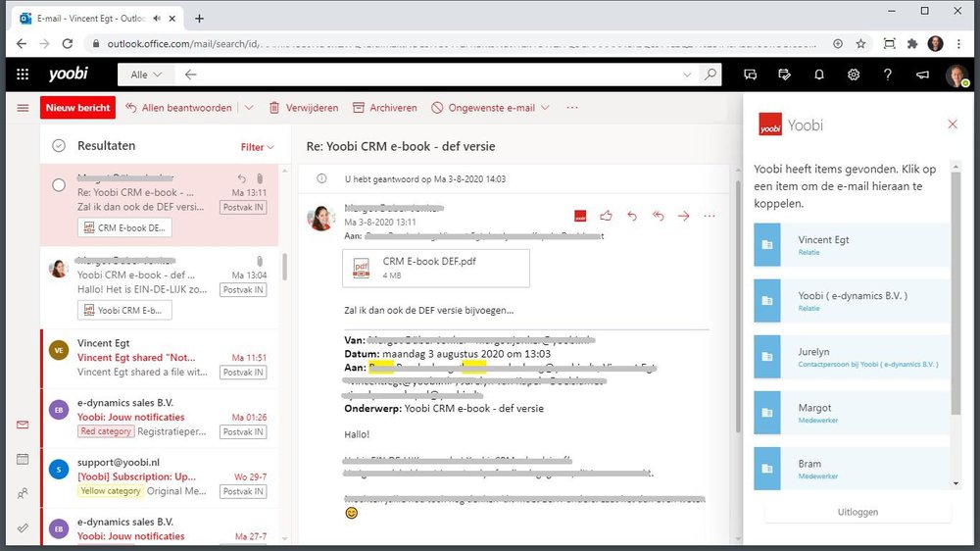980x551 pixels.
Task: Click the yoobi logo in the Outlook header
Action: click(x=69, y=74)
